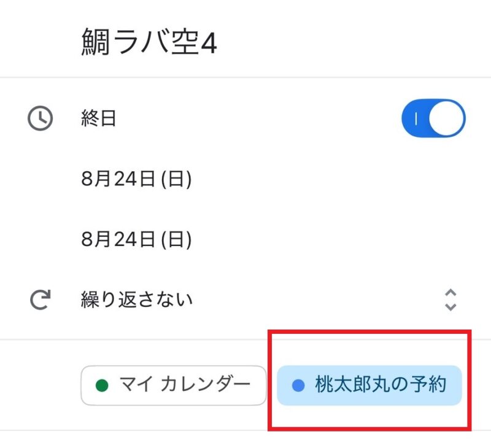Click the up-down chevron on the repeat row
This screenshot has height=448, width=491.
coord(450,299)
